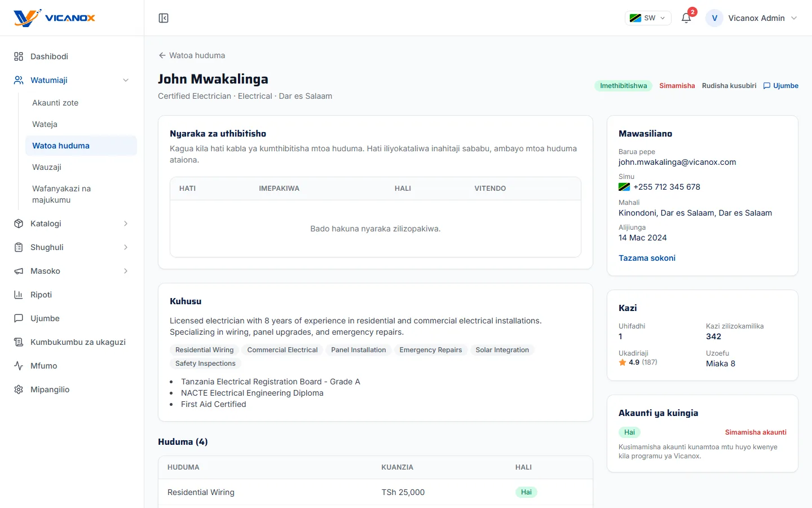
Task: Click the back arrow beside Watoa huduma
Action: tap(162, 55)
